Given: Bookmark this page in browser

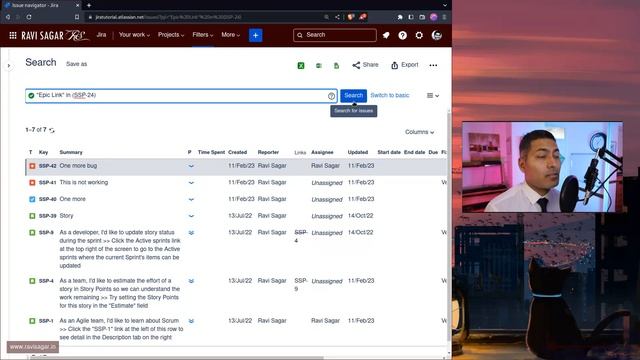Looking at the screenshot, I should tap(77, 17).
